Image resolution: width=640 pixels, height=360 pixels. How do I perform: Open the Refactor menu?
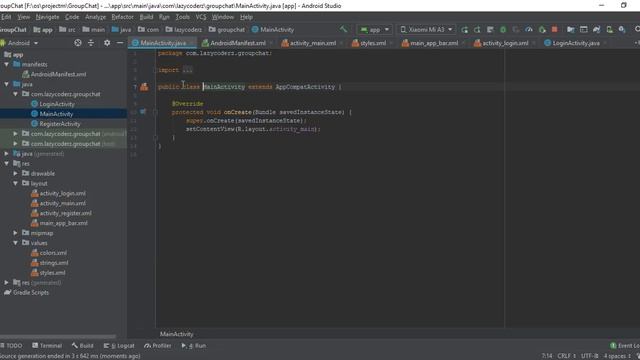(x=122, y=17)
